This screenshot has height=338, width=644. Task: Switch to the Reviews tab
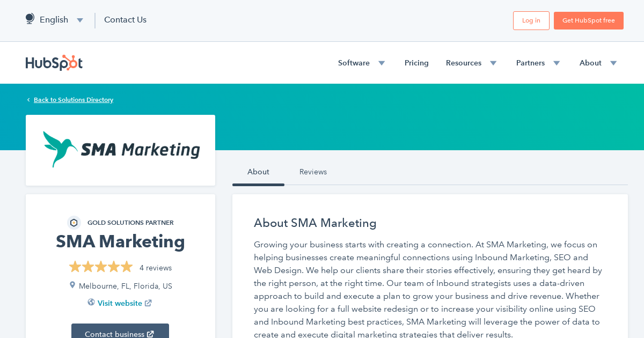coord(313,172)
